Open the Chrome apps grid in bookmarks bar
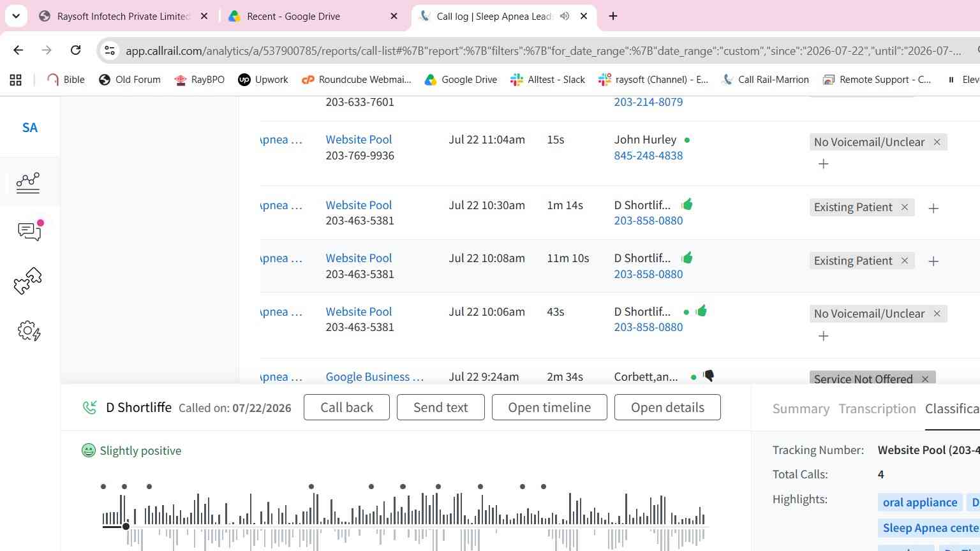This screenshot has width=980, height=551. (x=16, y=80)
